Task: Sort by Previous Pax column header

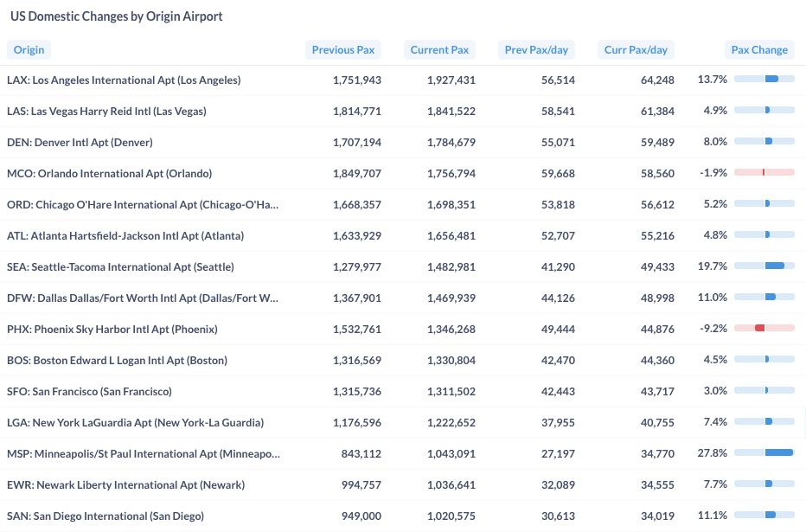Action: 342,50
